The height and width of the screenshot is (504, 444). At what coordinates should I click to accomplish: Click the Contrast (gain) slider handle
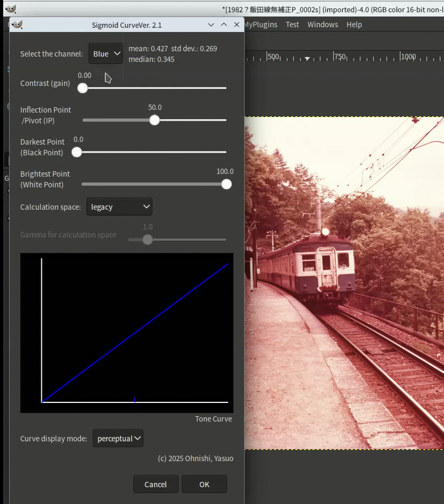pos(83,88)
